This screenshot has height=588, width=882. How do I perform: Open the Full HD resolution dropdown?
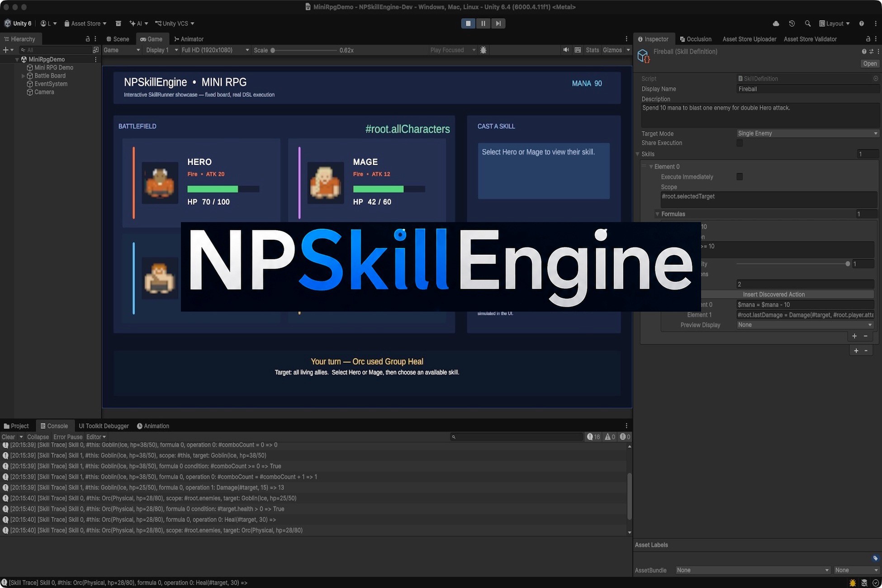point(215,50)
